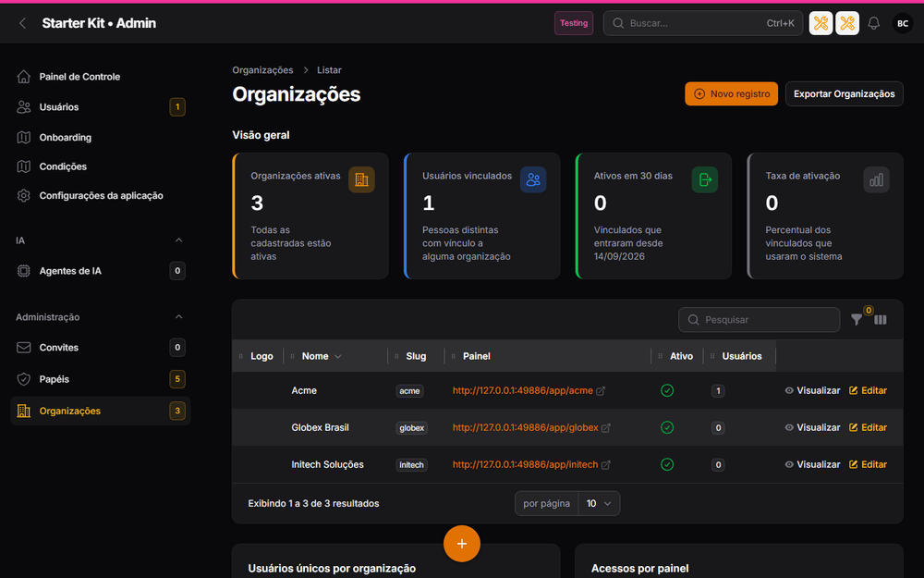Open Painel de Controle in sidebar

point(101,77)
